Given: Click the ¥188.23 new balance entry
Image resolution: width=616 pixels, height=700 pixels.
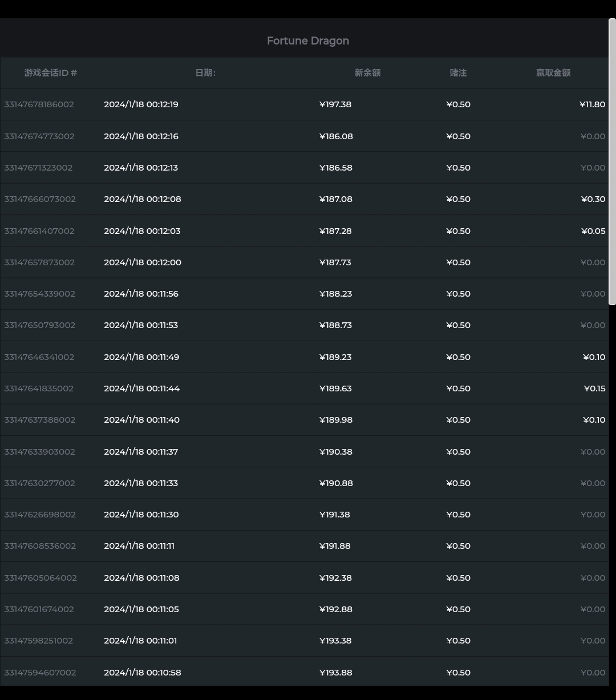Looking at the screenshot, I should point(335,294).
